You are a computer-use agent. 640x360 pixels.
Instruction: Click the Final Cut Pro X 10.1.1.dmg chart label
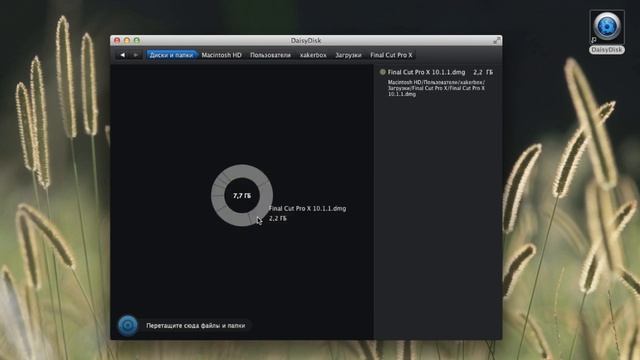point(307,209)
